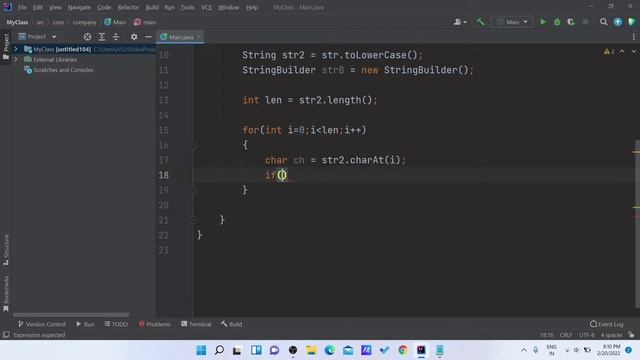Run the Main configuration with green play

click(543, 22)
